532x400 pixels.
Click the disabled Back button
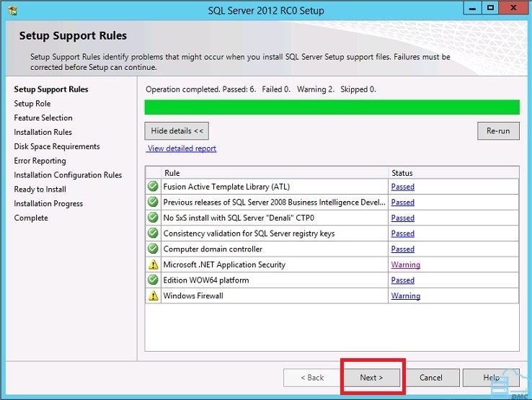tap(312, 378)
